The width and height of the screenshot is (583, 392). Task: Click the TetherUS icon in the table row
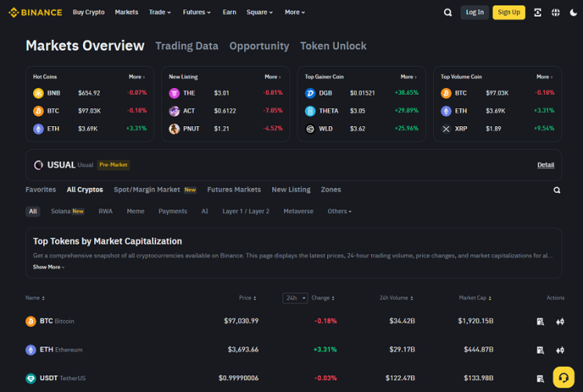coord(31,378)
